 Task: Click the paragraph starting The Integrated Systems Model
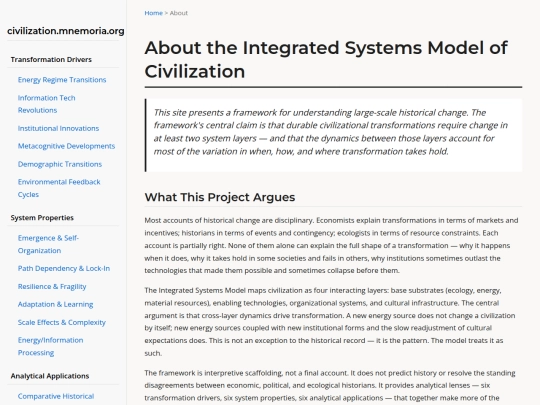[330, 322]
